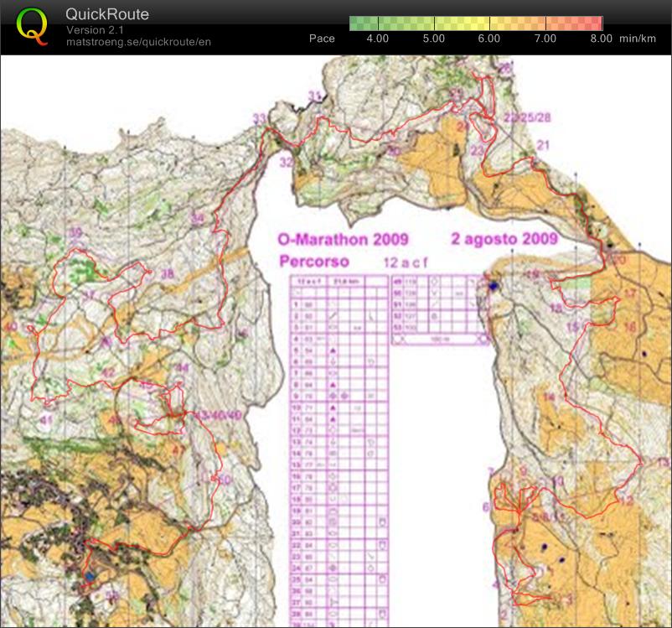Click control point 39 on the map

pyautogui.click(x=75, y=233)
